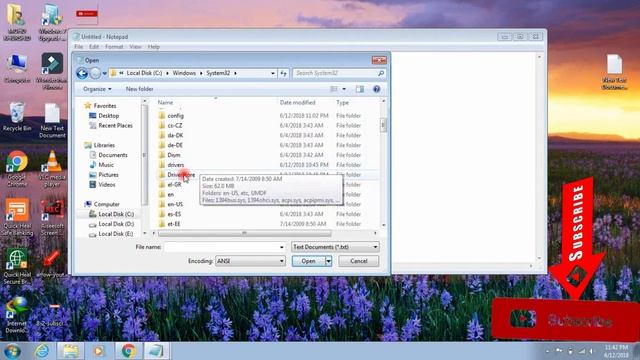Open the Encoding ANSI dropdown
Viewport: 640px width, 360px height.
[x=250, y=261]
